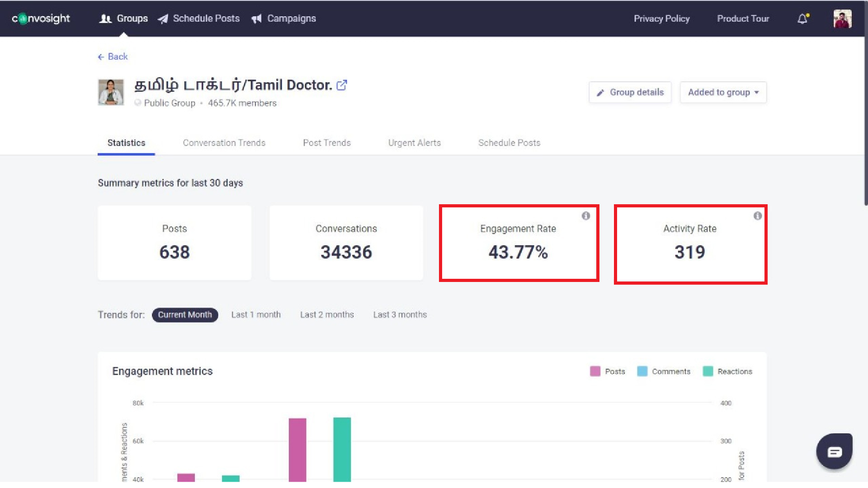Start the Product Tour
Image resolution: width=868 pixels, height=488 pixels.
tap(743, 19)
